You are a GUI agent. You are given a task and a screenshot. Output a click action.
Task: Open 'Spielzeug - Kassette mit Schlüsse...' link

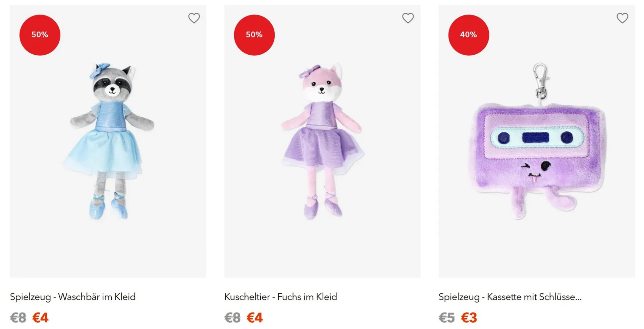click(510, 297)
